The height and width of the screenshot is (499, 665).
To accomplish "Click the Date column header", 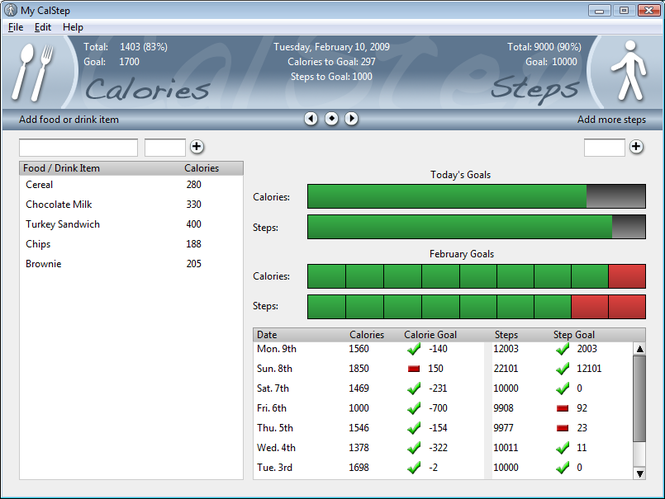I will click(267, 335).
